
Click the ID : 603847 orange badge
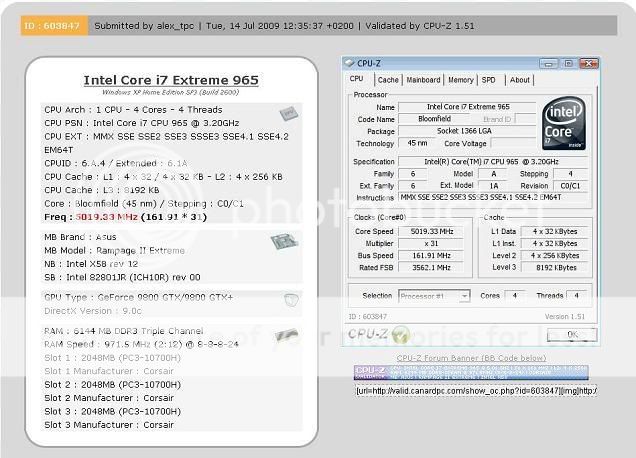pos(54,26)
